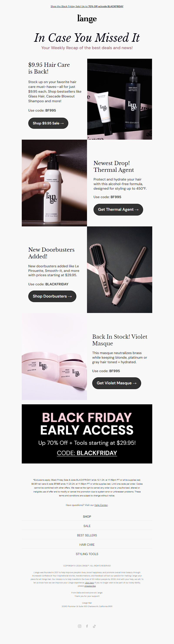The width and height of the screenshot is (174, 644).
Task: Open the Help Center link
Action: [101, 505]
